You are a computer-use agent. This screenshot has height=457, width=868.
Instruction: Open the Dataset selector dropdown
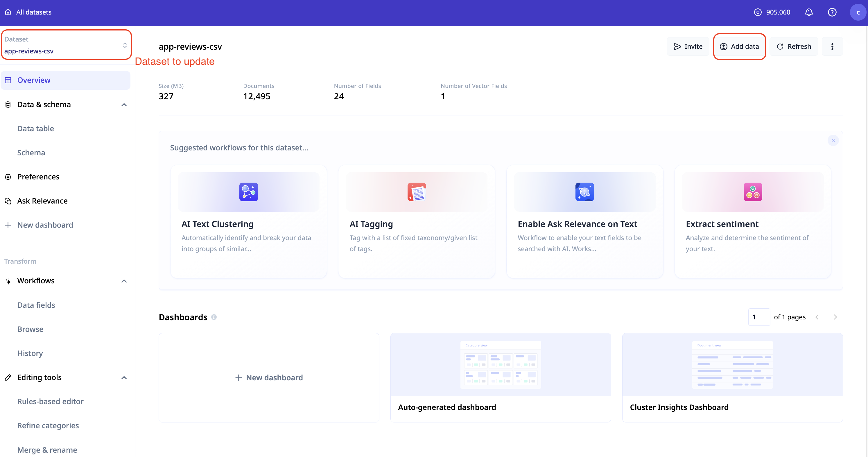click(x=66, y=45)
